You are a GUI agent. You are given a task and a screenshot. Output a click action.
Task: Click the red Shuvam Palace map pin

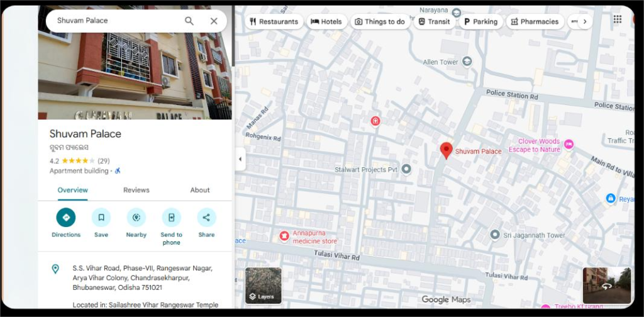[446, 150]
